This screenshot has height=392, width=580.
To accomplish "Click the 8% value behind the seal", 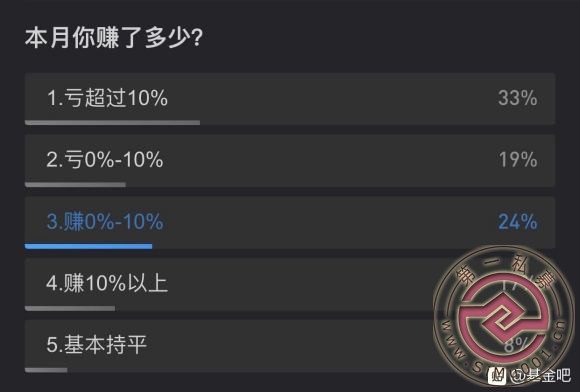I will pos(515,345).
